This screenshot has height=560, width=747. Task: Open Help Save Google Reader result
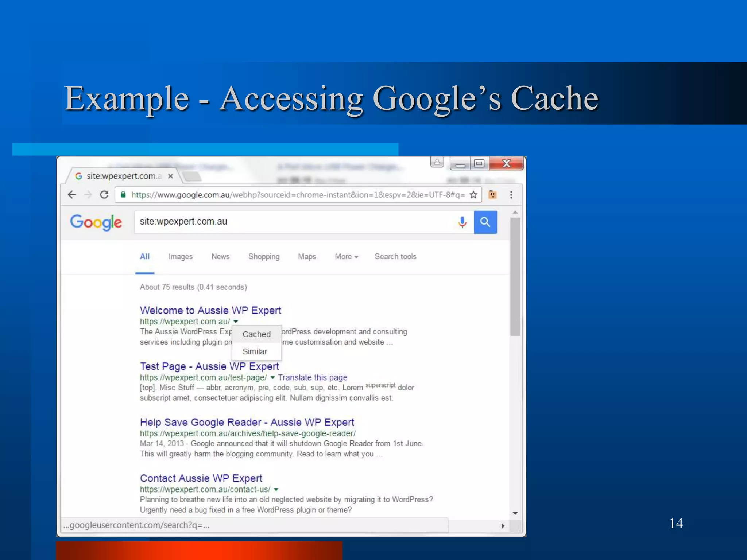coord(247,422)
